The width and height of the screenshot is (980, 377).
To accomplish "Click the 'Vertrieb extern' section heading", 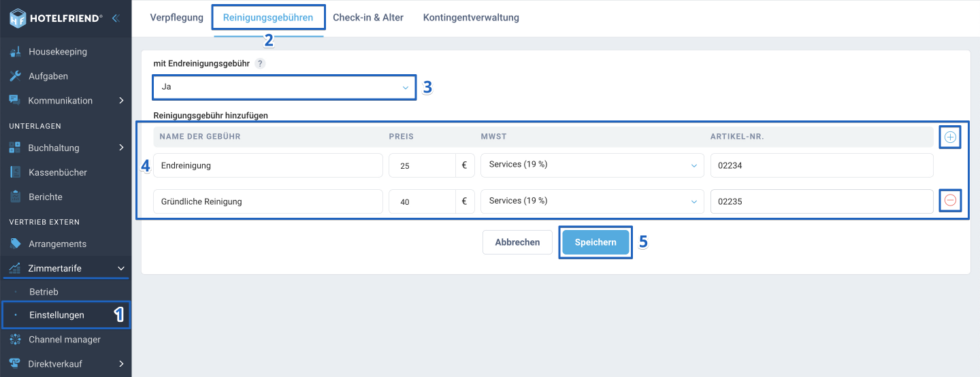I will click(44, 222).
